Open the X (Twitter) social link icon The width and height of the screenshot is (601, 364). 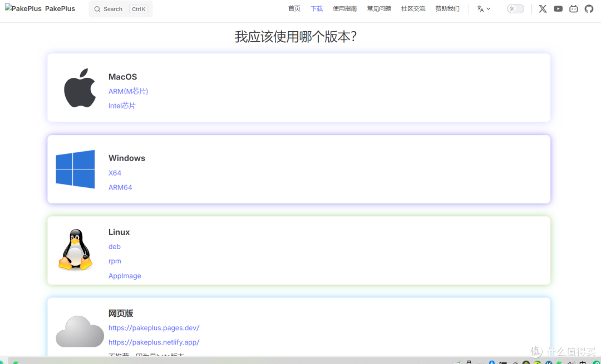(543, 9)
